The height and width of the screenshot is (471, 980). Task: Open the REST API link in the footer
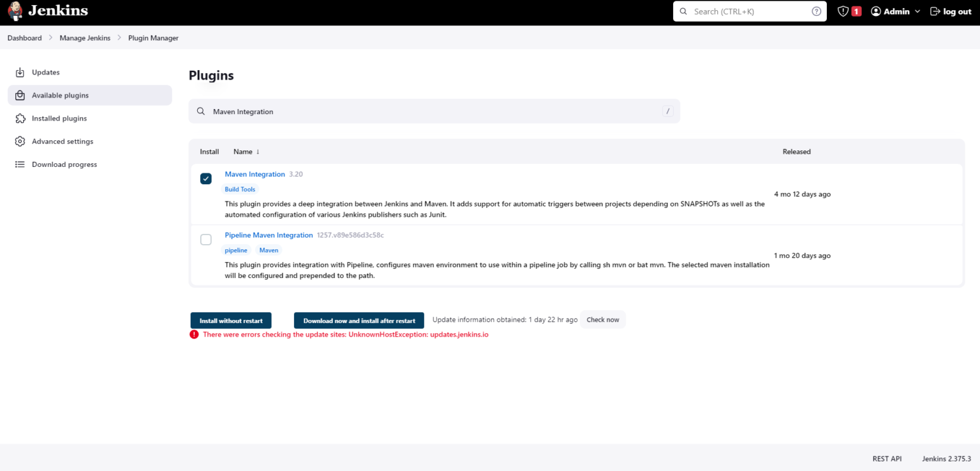[x=887, y=458]
